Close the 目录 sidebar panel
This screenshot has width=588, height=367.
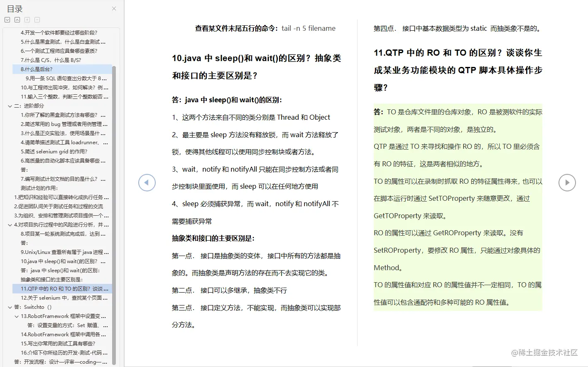tap(114, 9)
